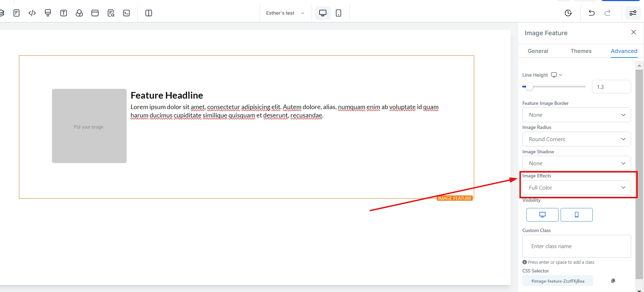Open the typography T icon
The width and height of the screenshot is (644, 292).
[63, 13]
